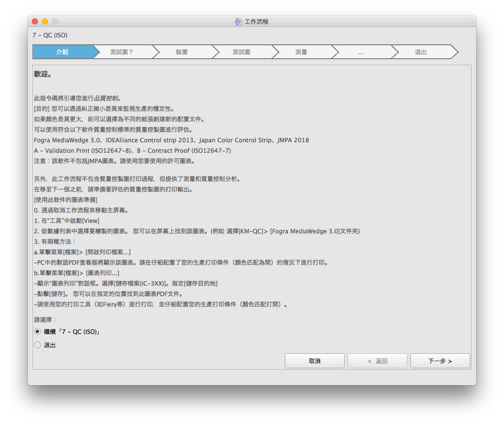Click the 此指令碼將引導您進行品質控制 line
This screenshot has width=504, height=425.
(x=78, y=99)
